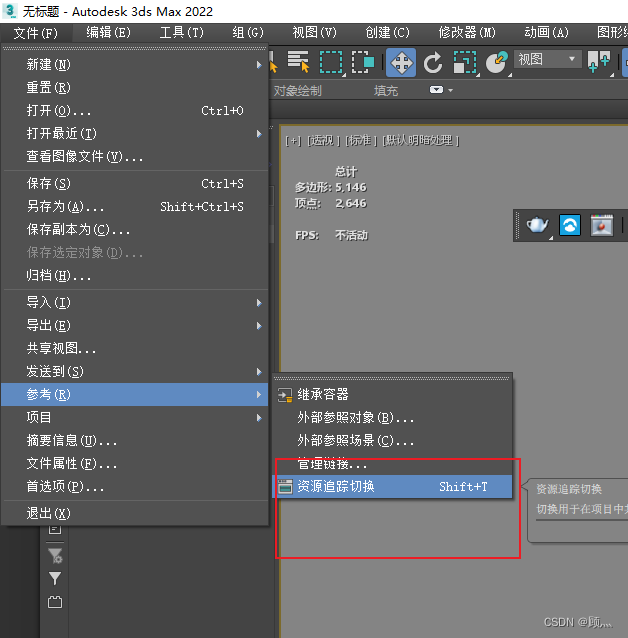This screenshot has height=638, width=628.
Task: Open Render Setup teapot icon
Action: tap(537, 225)
